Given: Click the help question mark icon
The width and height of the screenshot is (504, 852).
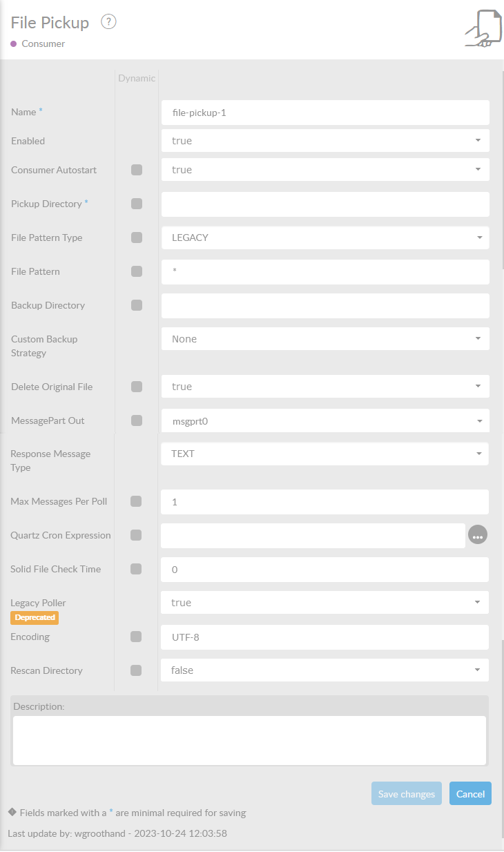Looking at the screenshot, I should pyautogui.click(x=108, y=21).
